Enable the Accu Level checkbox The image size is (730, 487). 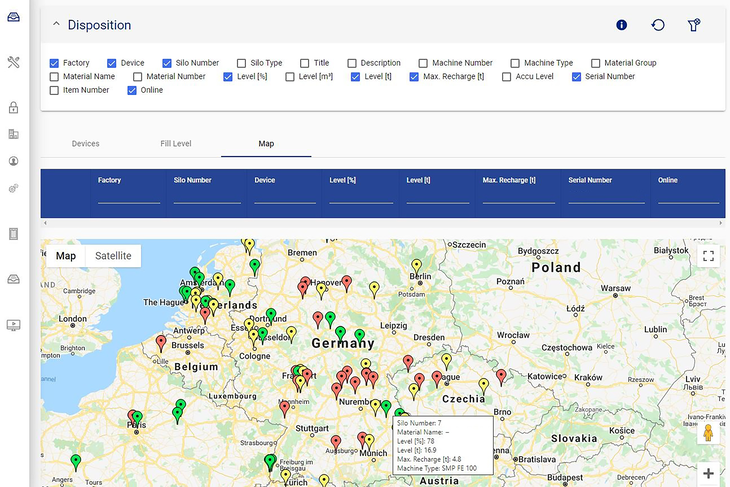(507, 76)
